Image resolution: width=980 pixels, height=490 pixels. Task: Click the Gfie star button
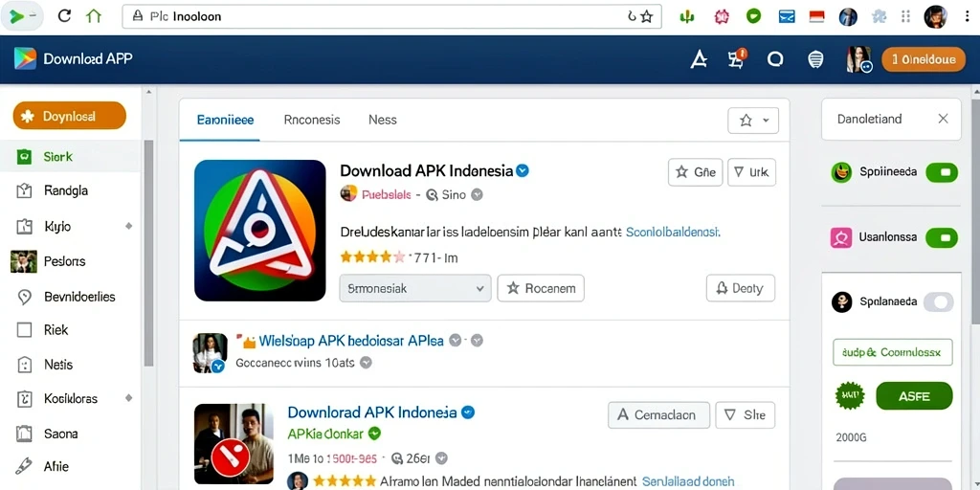696,172
